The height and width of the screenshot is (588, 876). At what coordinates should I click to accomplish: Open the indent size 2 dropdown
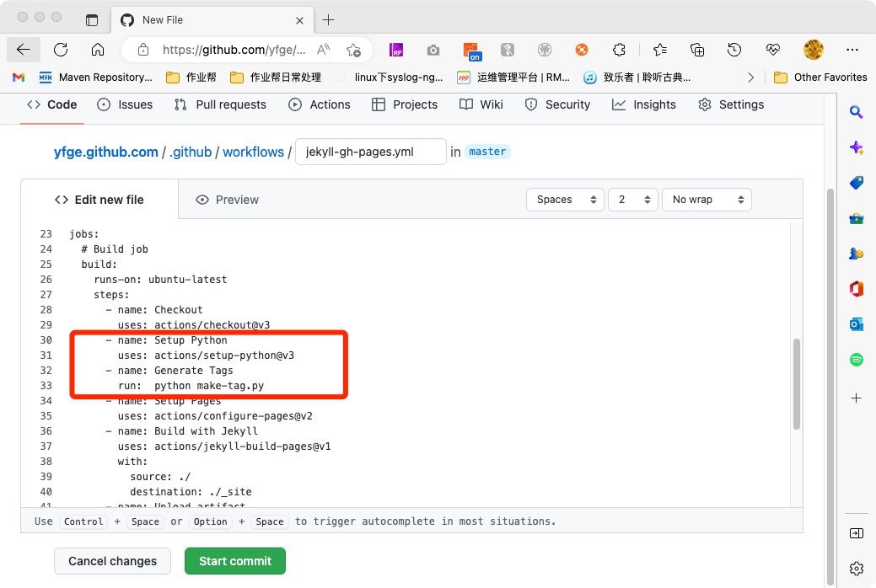(632, 200)
